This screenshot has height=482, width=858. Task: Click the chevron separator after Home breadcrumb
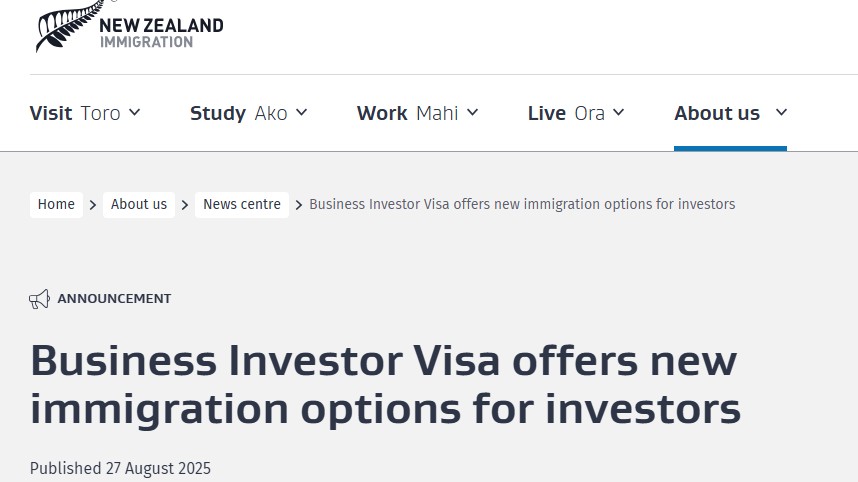93,205
